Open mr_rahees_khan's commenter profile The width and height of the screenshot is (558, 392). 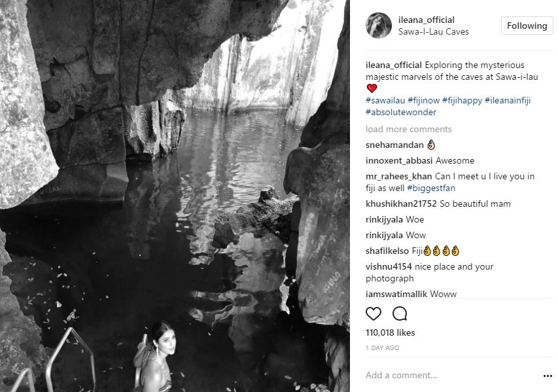(398, 176)
